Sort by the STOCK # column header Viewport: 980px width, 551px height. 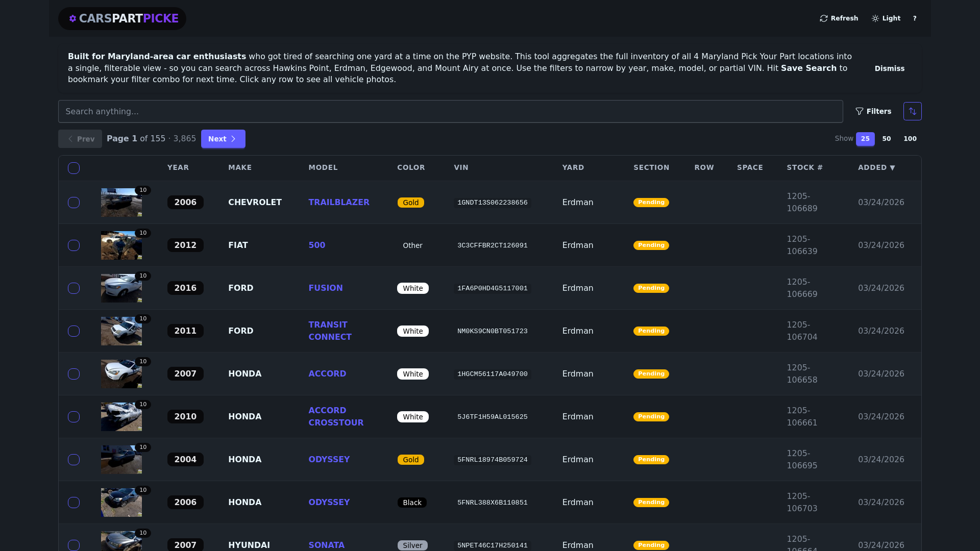pyautogui.click(x=804, y=167)
